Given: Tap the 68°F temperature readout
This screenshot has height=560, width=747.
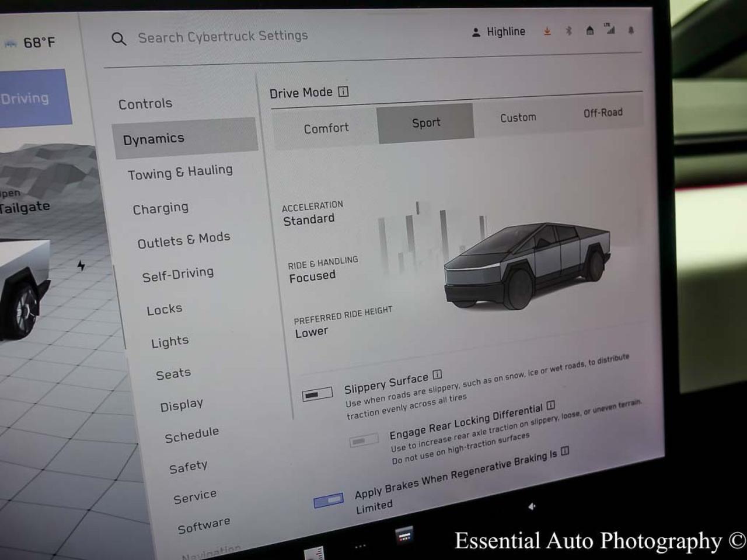Looking at the screenshot, I should 39,43.
